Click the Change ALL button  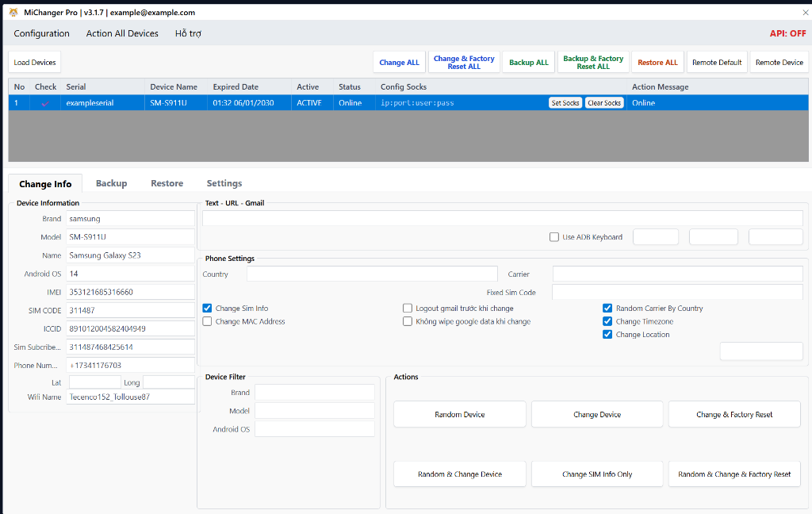[400, 62]
